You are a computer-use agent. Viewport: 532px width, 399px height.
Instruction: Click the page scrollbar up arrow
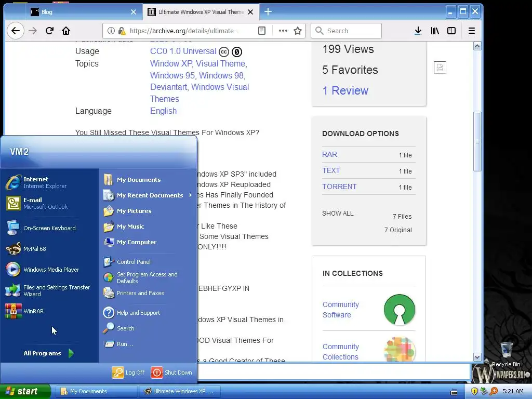click(477, 46)
